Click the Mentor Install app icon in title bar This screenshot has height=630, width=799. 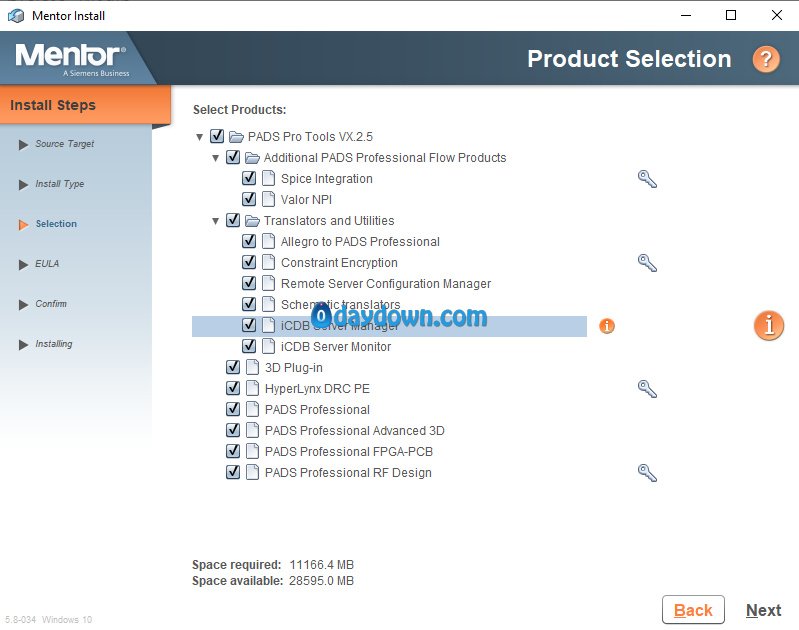[x=16, y=16]
